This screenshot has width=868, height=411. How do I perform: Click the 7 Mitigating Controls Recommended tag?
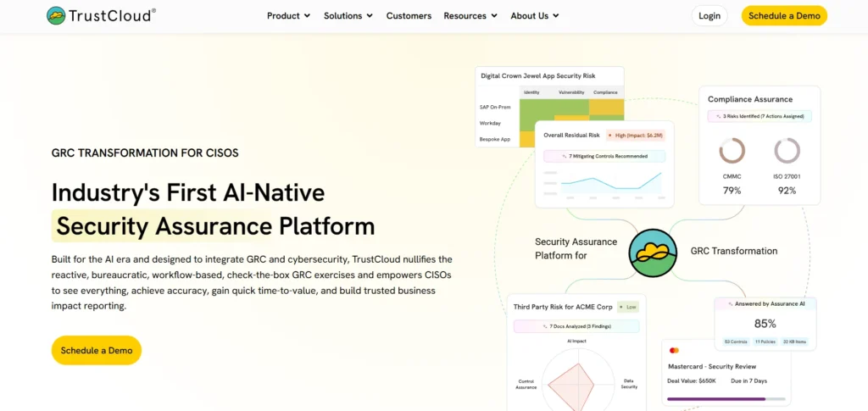(x=604, y=157)
